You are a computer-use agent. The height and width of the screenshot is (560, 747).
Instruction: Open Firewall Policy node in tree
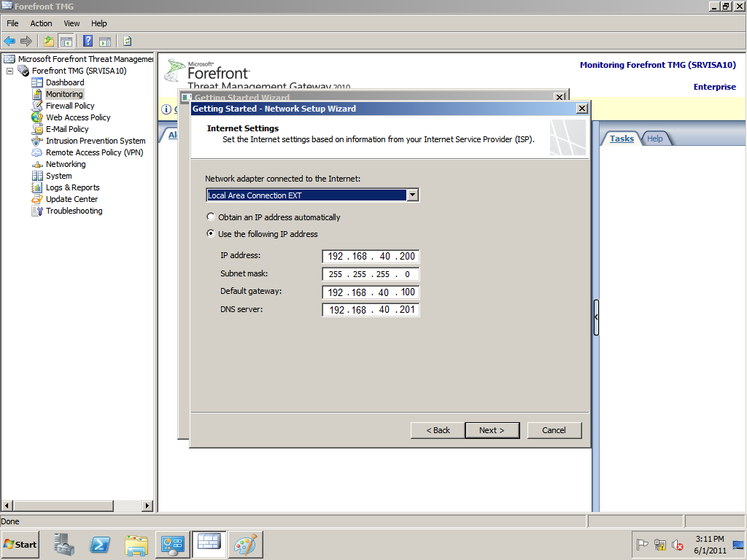(70, 106)
